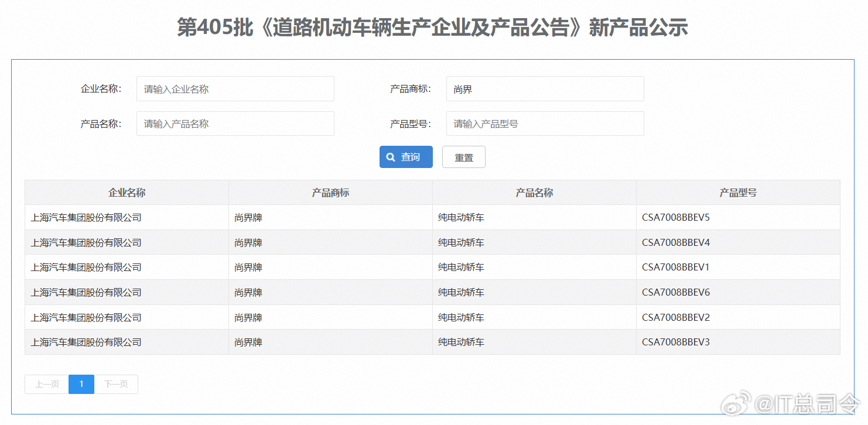Click the 企业名称 column header
Screen dimensions: 868x425
(126, 192)
